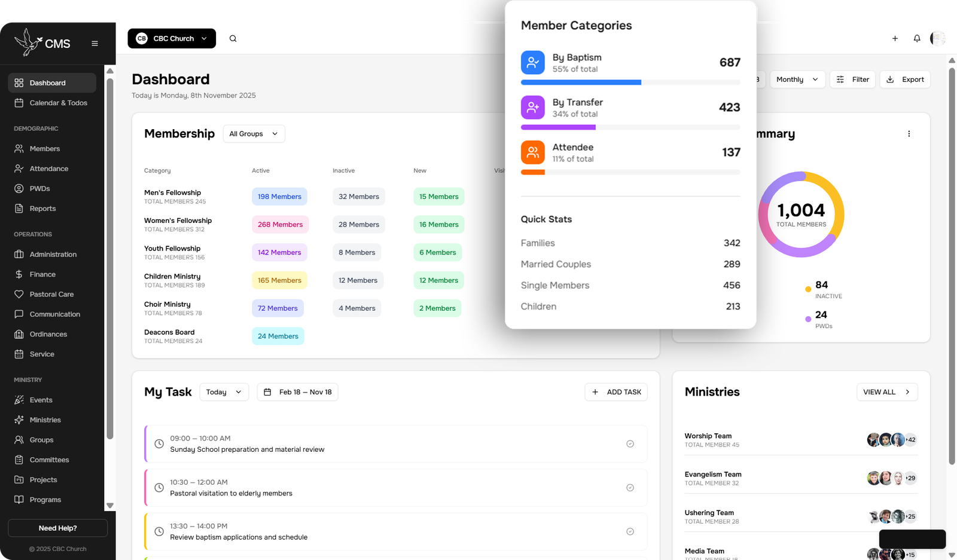Click the plus icon in the top bar
Image resolution: width=957 pixels, height=560 pixels.
(x=895, y=38)
